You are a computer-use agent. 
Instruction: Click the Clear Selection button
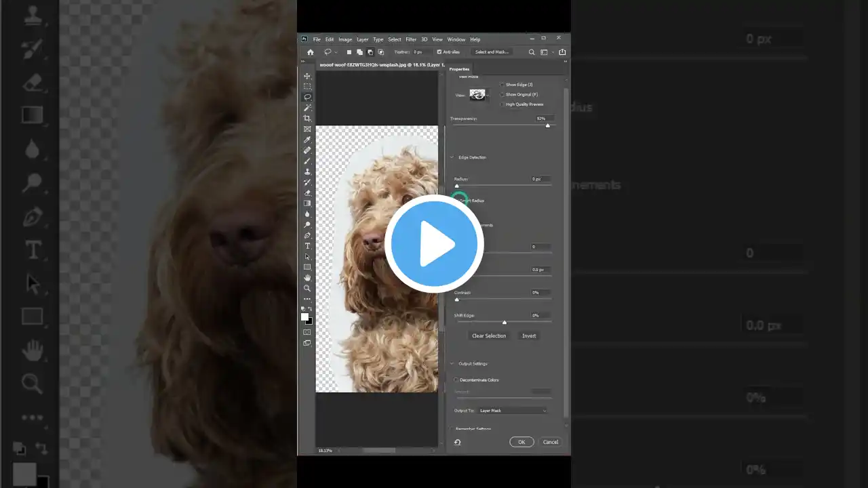(x=489, y=335)
